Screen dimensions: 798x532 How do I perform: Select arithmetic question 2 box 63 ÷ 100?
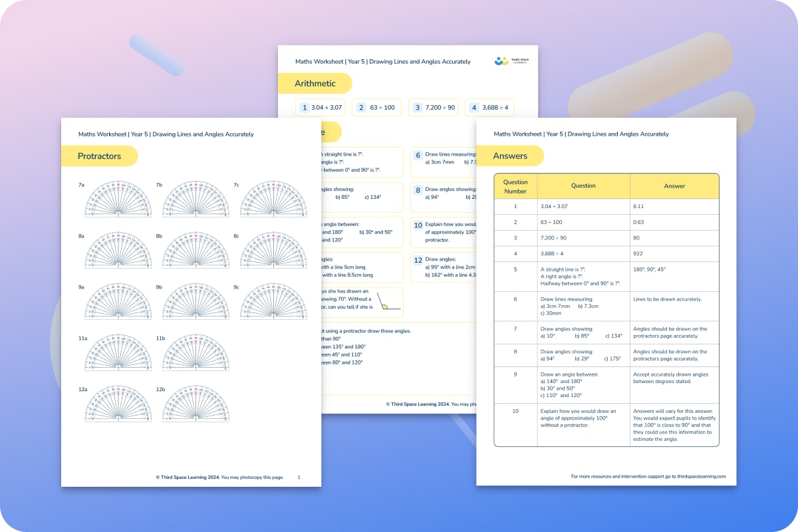377,107
